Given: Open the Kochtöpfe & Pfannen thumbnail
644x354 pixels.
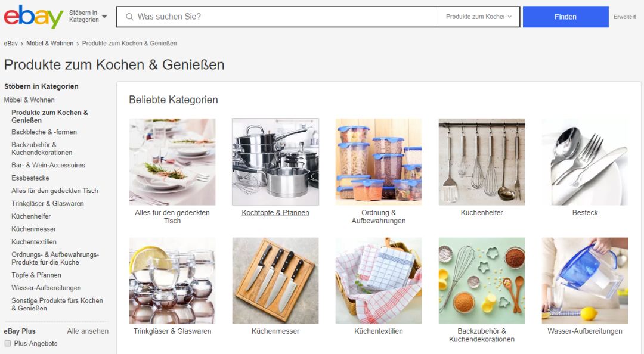Looking at the screenshot, I should [275, 162].
